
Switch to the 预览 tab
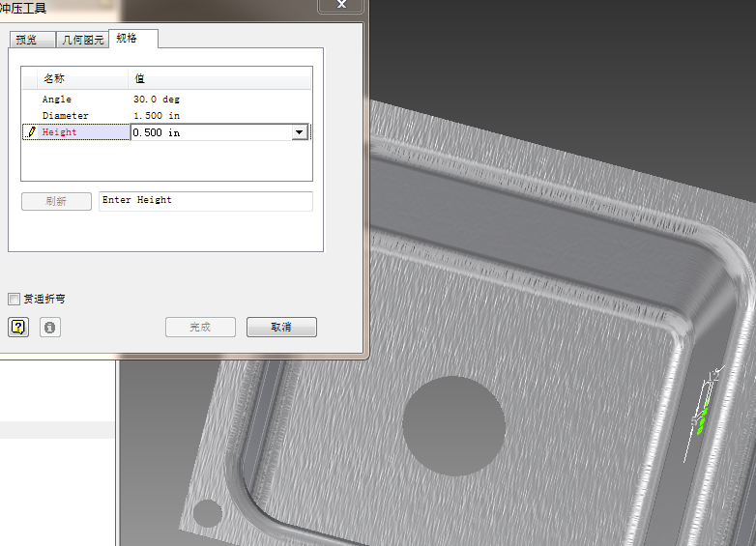click(28, 40)
